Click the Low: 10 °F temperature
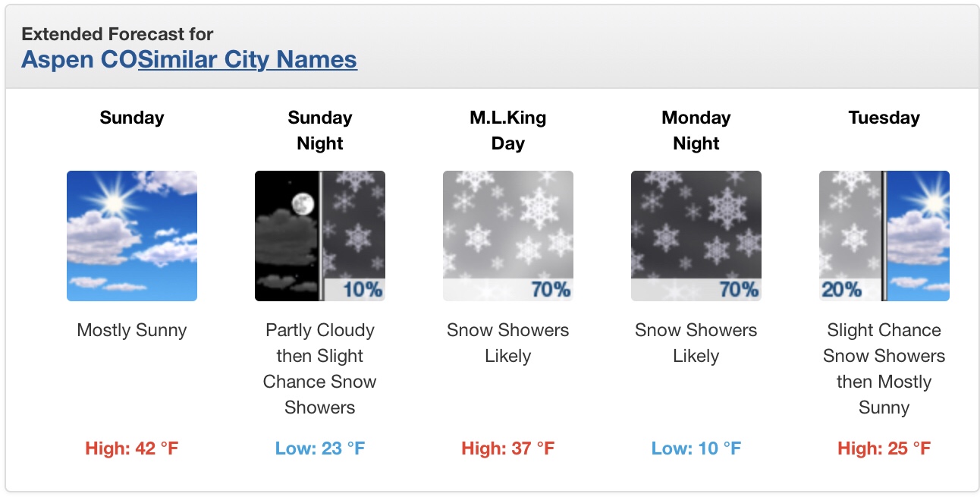The width and height of the screenshot is (980, 497). [x=696, y=448]
